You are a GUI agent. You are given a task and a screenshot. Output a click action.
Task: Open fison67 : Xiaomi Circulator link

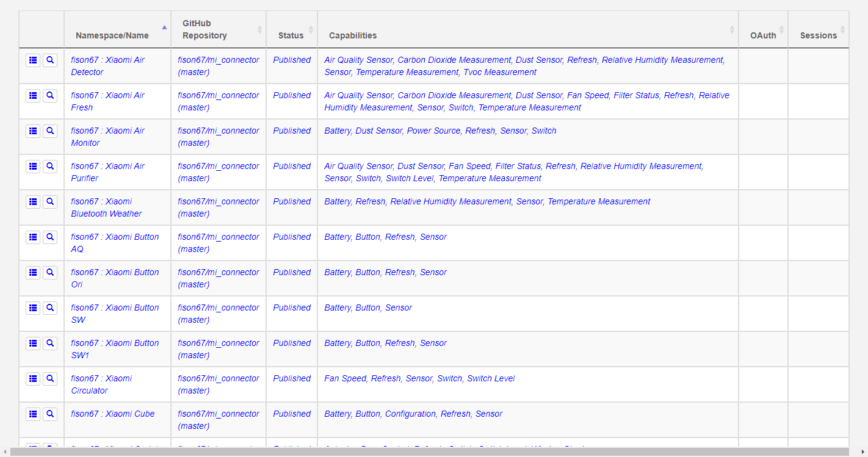click(101, 384)
